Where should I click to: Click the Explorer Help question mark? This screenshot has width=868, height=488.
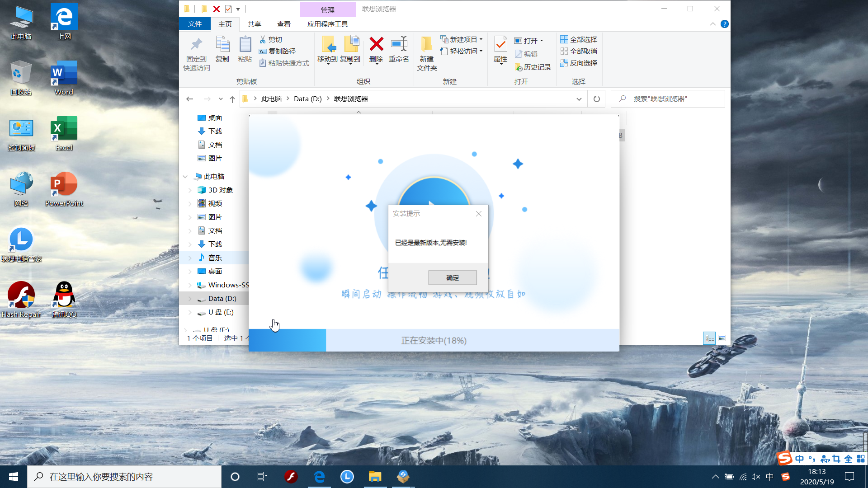[x=725, y=24]
